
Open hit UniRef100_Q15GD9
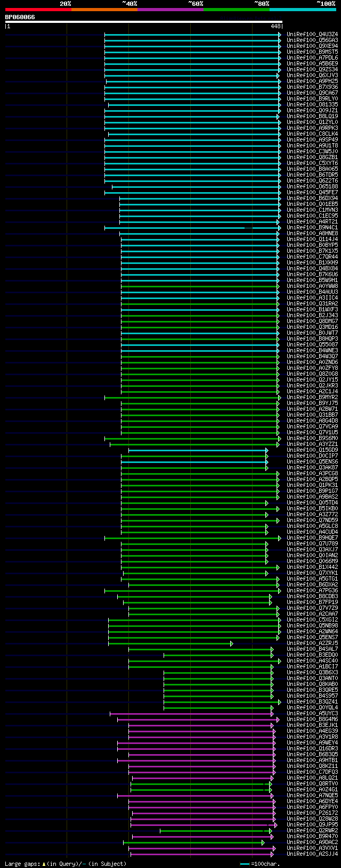coord(312,450)
